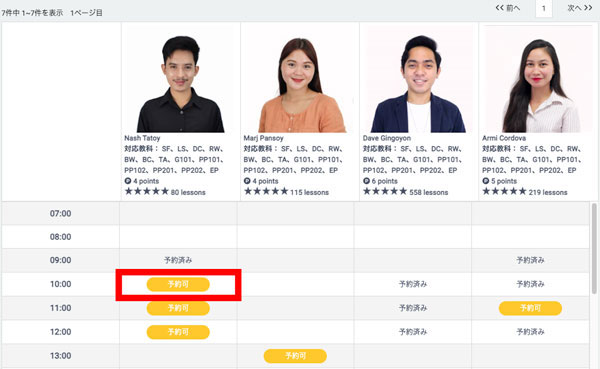Reserve the 11:00 slot with Armi Cordova
This screenshot has width=600, height=369.
click(x=530, y=308)
